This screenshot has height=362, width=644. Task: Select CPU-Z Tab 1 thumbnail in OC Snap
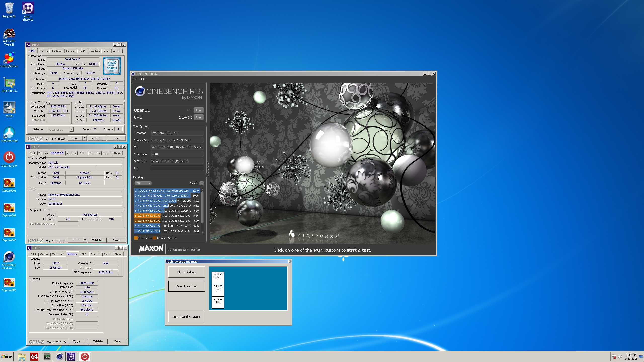218,278
